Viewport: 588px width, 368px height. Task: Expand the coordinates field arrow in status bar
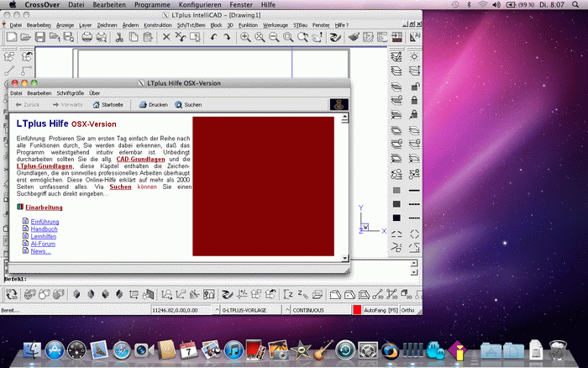[x=217, y=310]
